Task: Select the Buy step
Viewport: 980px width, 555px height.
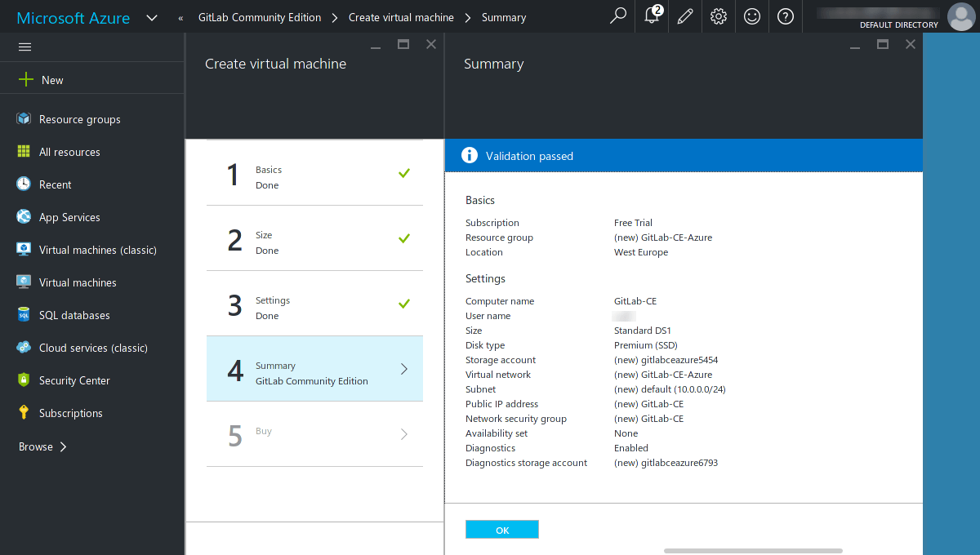Action: (314, 433)
